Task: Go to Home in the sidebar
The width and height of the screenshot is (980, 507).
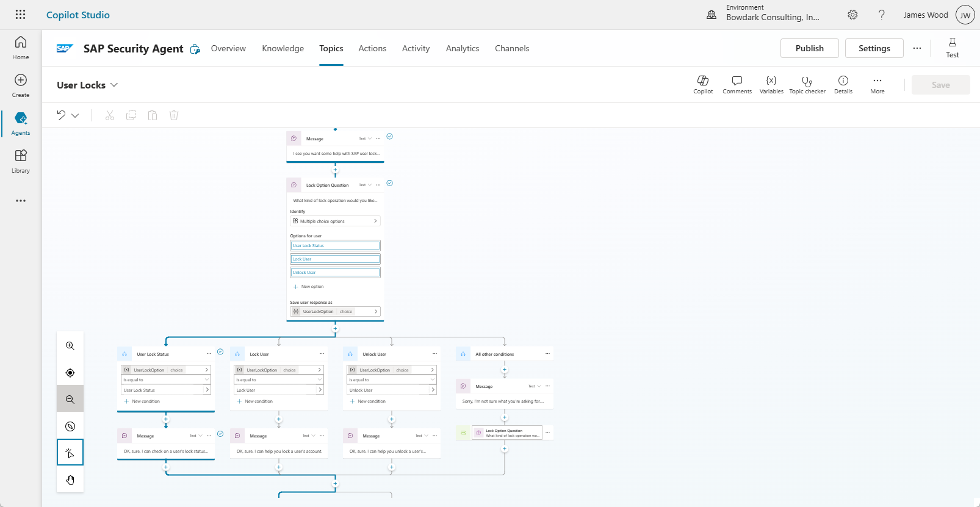Action: pos(21,48)
